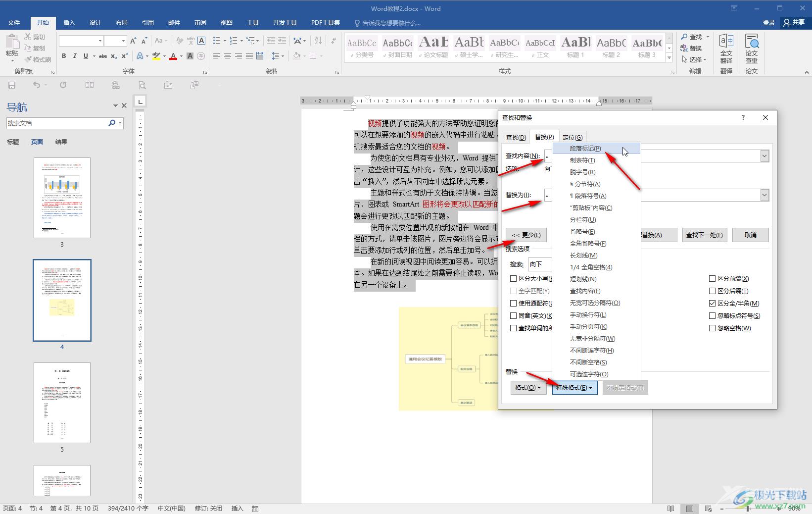Open the 插入 ribbon tab
The height and width of the screenshot is (514, 812).
pyautogui.click(x=69, y=23)
